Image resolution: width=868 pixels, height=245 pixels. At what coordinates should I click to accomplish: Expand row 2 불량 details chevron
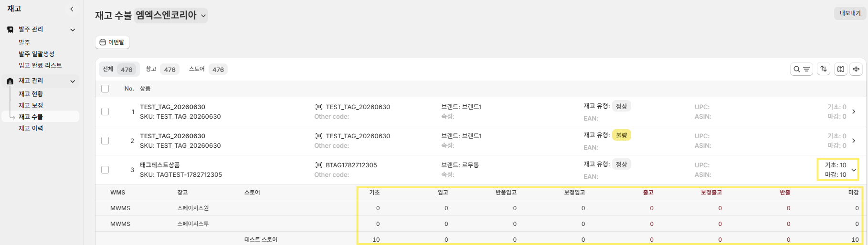point(854,141)
